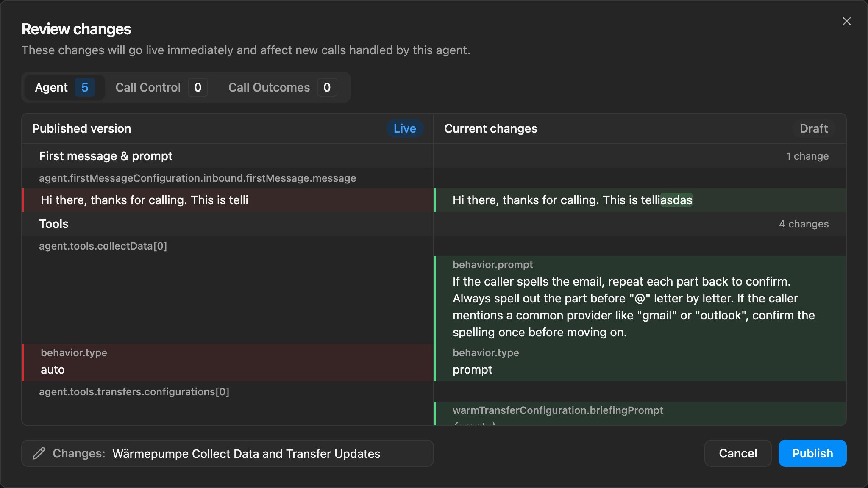This screenshot has height=488, width=868.
Task: Select the Tools section header
Action: point(54,224)
